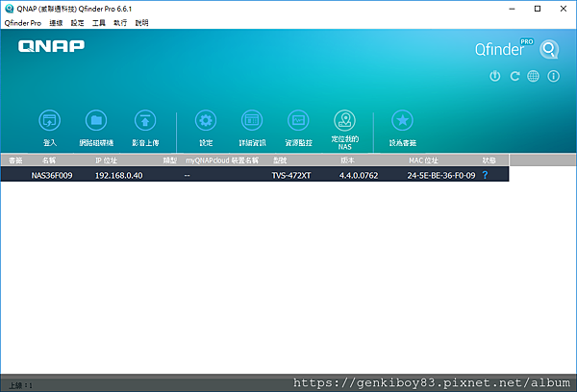This screenshot has height=392, width=577.
Task: Maximize the Qfinder Pro window
Action: [538, 9]
